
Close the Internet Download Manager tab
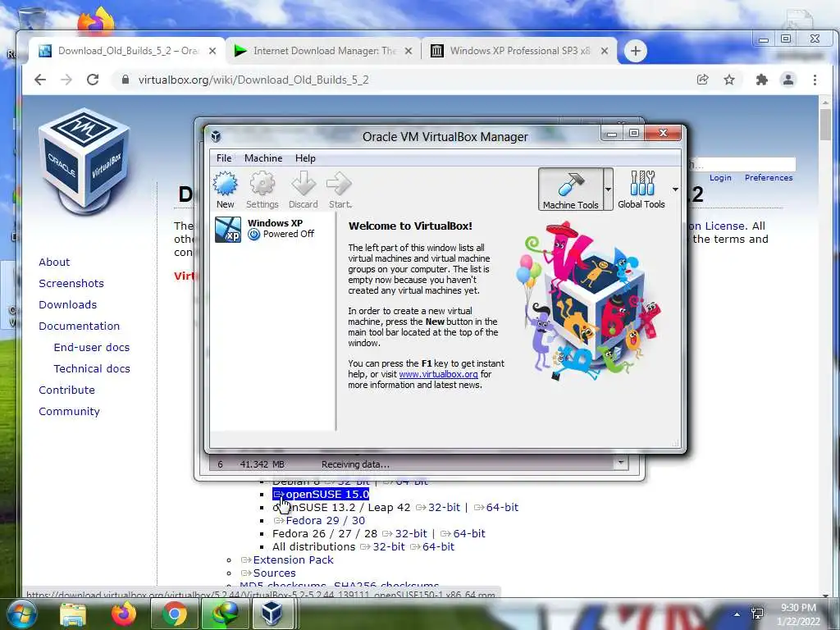(x=409, y=51)
